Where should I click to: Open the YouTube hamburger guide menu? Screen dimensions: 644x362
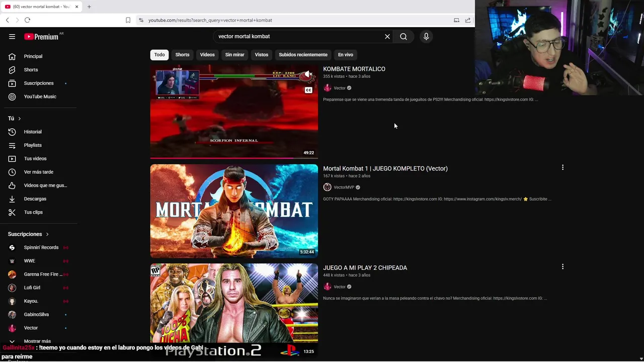[12, 36]
